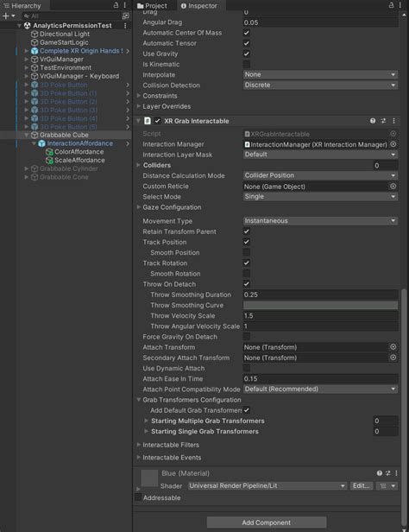The height and width of the screenshot is (532, 409).
Task: Toggle the Hierarchy panel lock icon
Action: (116, 5)
